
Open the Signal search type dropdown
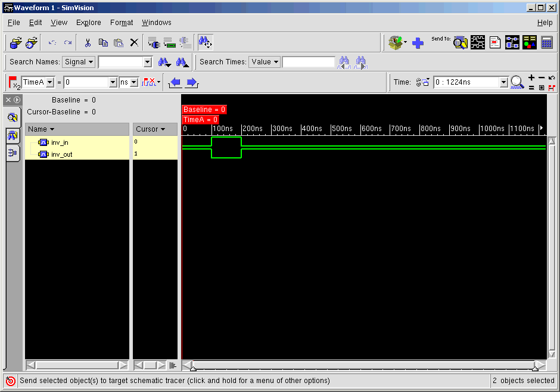click(79, 62)
